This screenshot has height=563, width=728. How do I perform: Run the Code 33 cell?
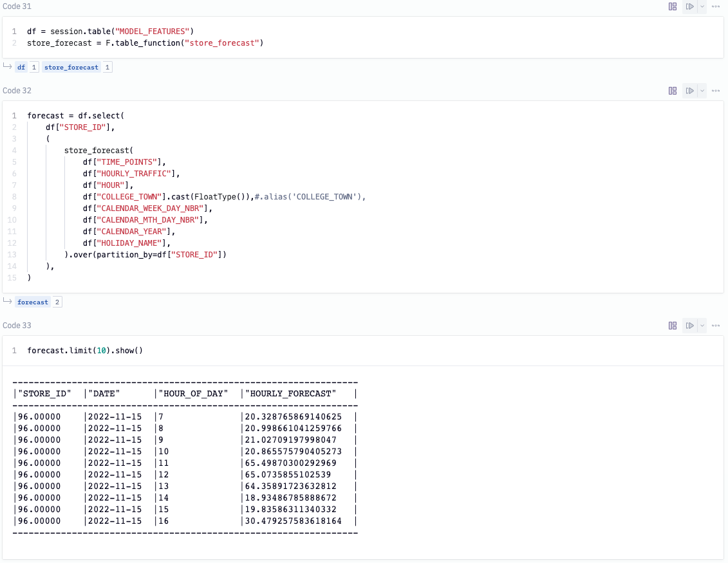click(x=689, y=326)
